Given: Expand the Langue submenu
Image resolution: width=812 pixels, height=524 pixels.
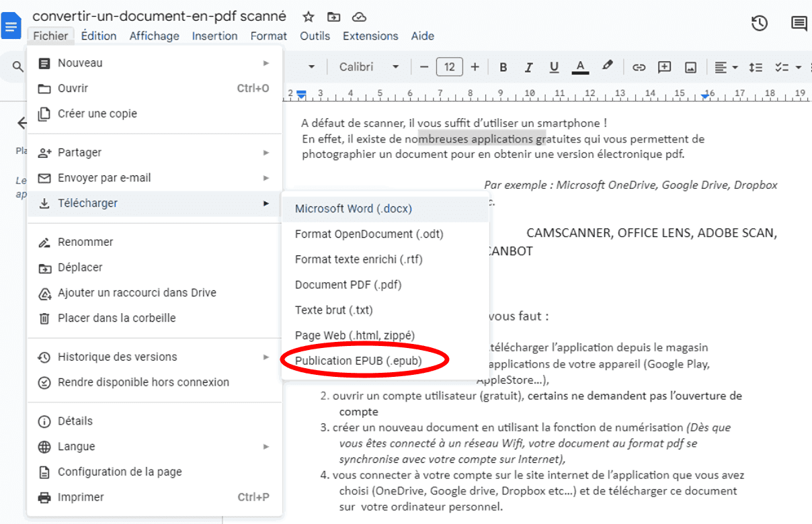Looking at the screenshot, I should (x=155, y=447).
